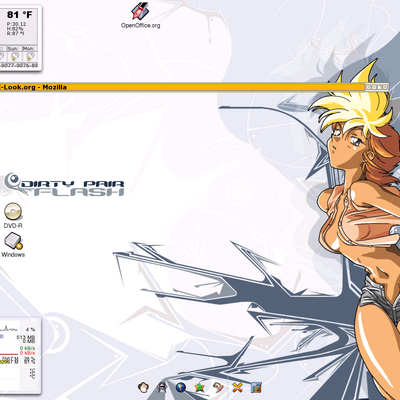Click the 4 % CPU usage value
Viewport: 400px width, 400px height.
30,329
